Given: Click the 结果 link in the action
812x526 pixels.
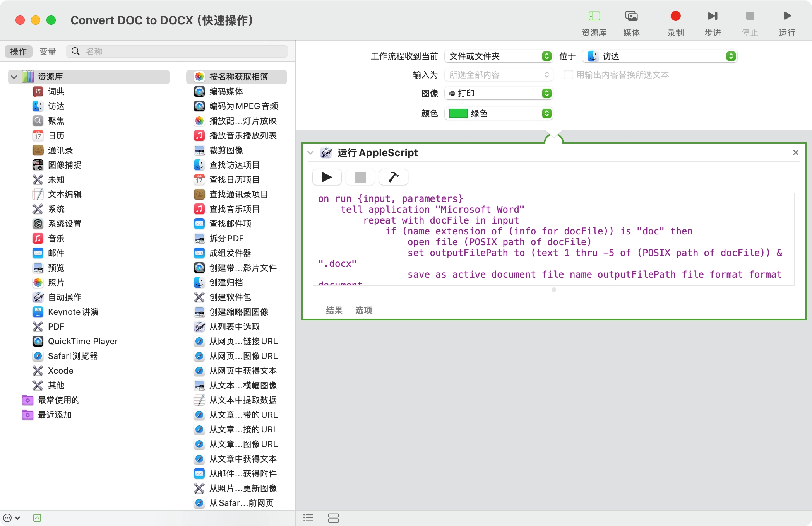Looking at the screenshot, I should [x=333, y=310].
